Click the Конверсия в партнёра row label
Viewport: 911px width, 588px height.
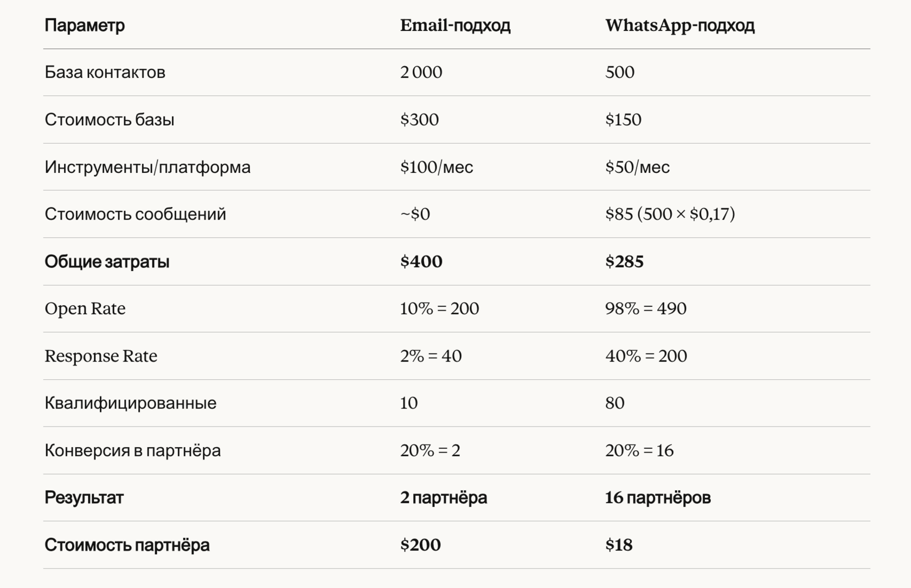(132, 450)
